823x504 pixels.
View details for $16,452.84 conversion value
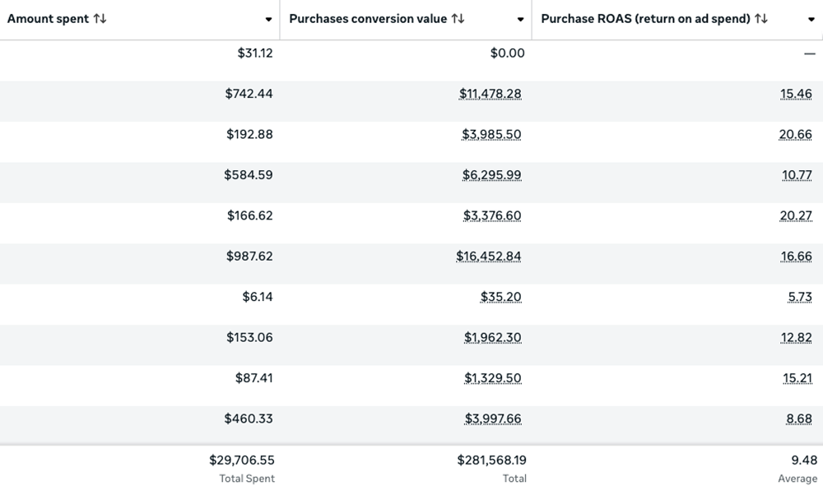click(x=489, y=257)
